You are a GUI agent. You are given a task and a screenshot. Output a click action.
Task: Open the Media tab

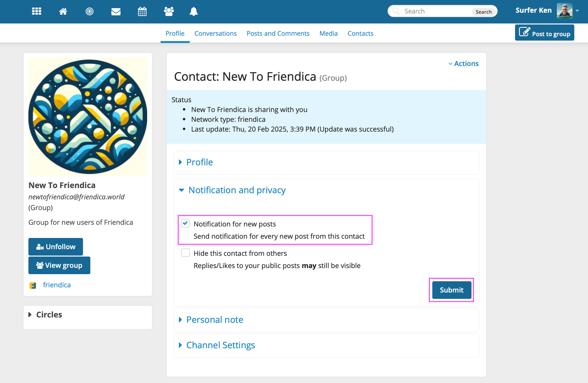328,33
